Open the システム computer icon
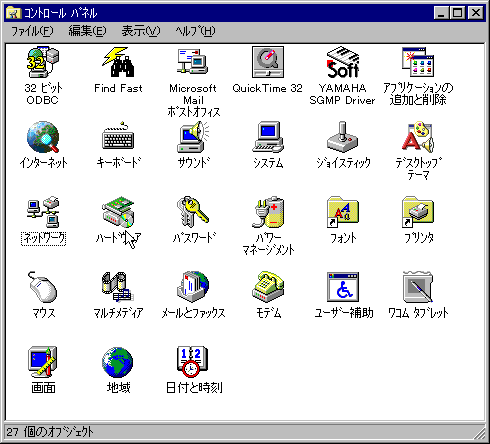 pyautogui.click(x=268, y=137)
